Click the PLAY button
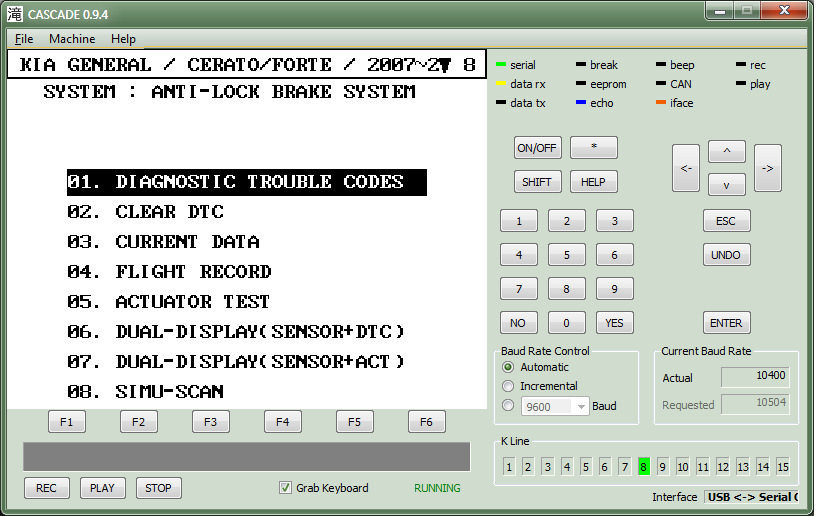 103,488
